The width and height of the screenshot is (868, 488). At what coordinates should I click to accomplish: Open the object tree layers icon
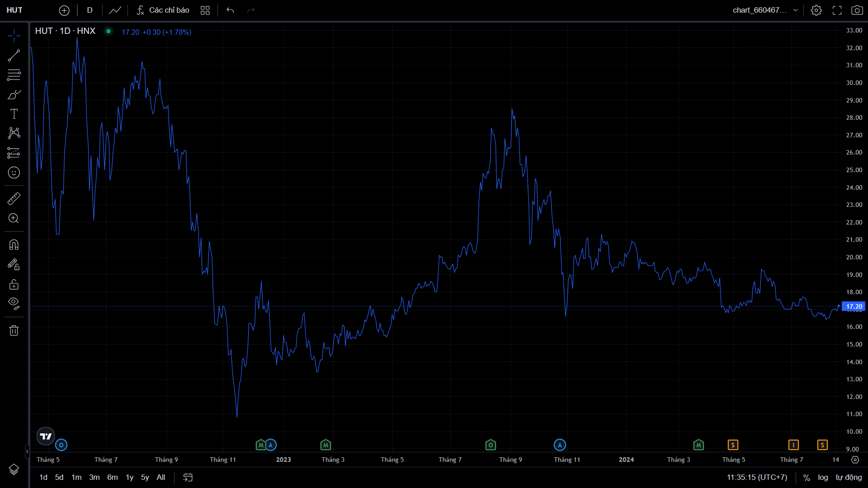point(14,469)
